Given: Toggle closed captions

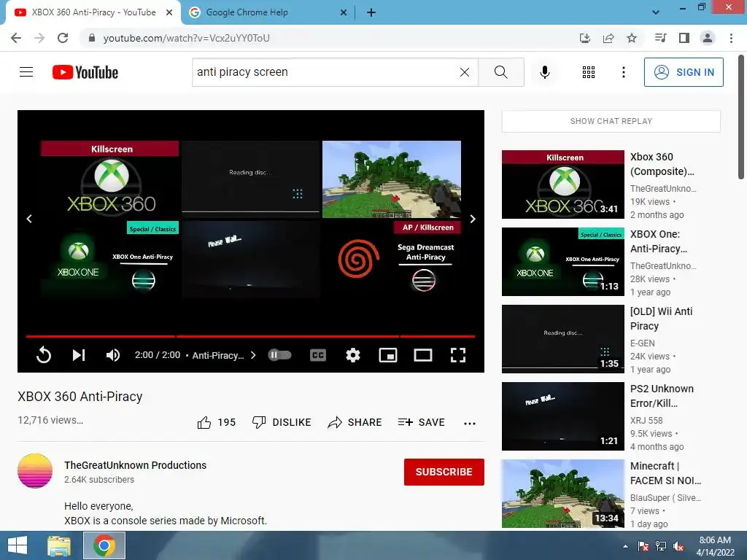Looking at the screenshot, I should point(318,355).
